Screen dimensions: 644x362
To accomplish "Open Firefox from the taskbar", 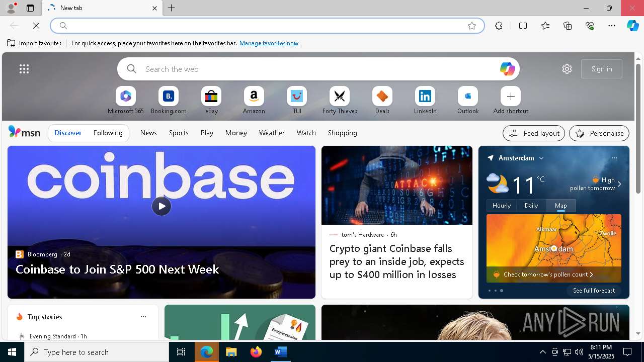I will (x=256, y=352).
